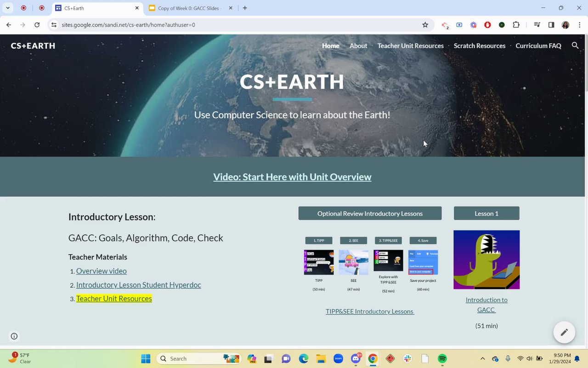Image resolution: width=588 pixels, height=368 pixels.
Task: Open TIPP&SEE Introductory Lessons link
Action: [370, 311]
